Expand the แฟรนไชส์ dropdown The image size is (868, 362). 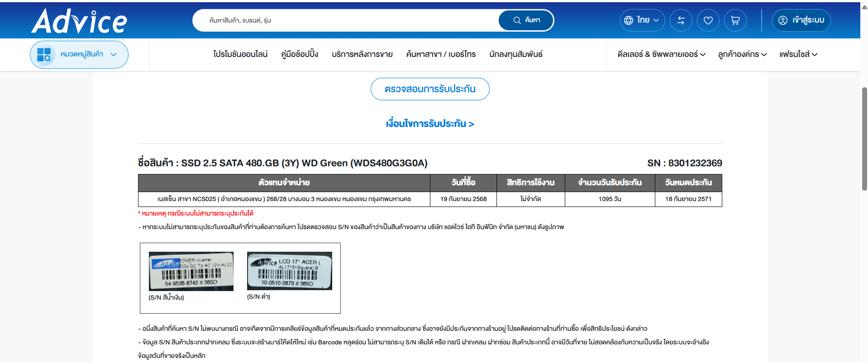pyautogui.click(x=798, y=54)
